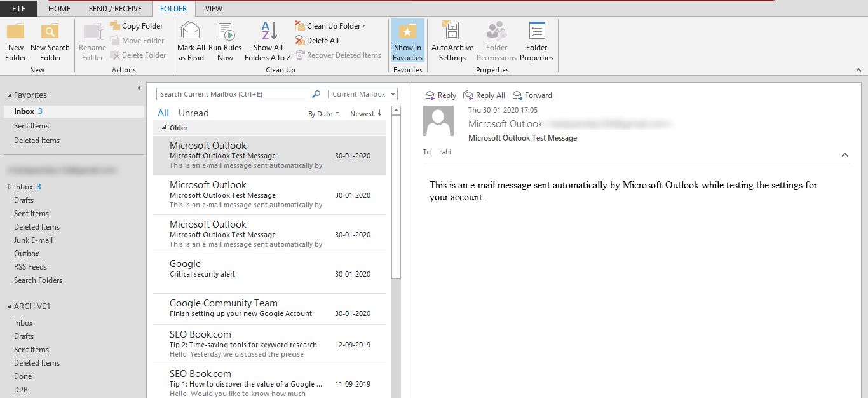The height and width of the screenshot is (398, 868).
Task: Open the DPR folder
Action: 21,390
